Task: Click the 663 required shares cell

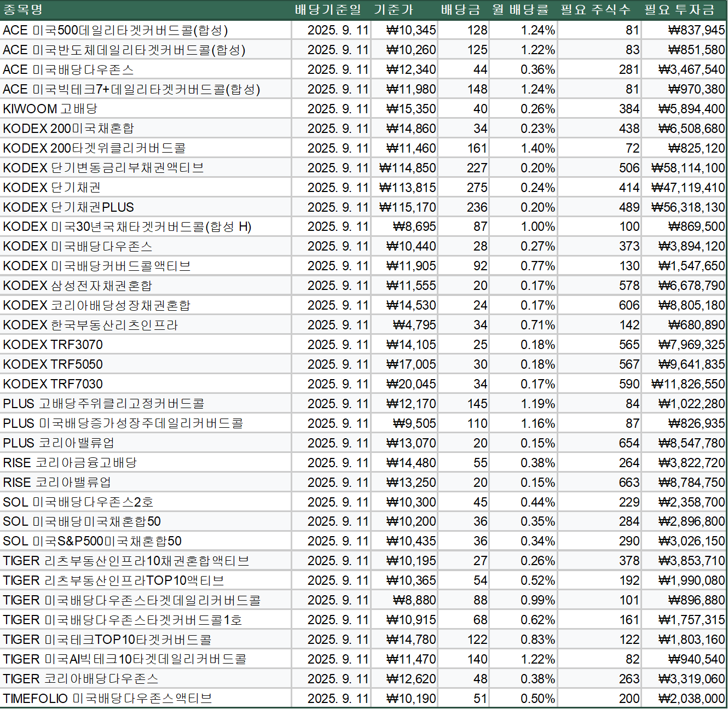Action: click(x=599, y=483)
